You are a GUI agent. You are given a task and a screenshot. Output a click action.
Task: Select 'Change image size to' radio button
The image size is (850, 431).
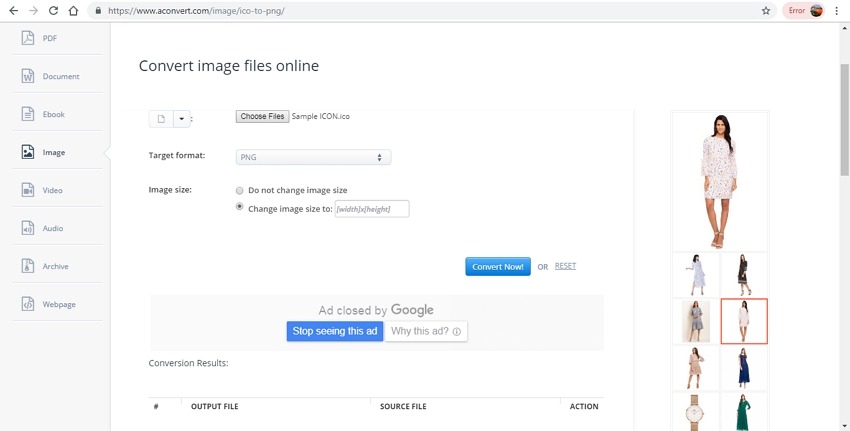239,207
